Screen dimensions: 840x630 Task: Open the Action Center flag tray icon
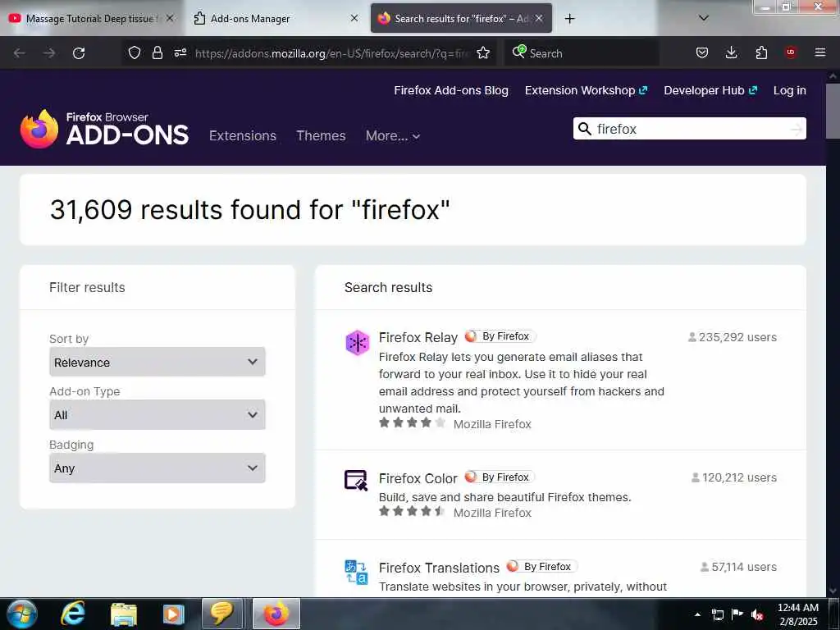tap(737, 614)
